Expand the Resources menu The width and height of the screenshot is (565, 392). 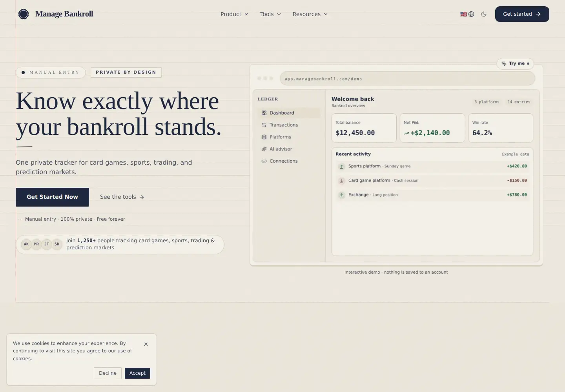tap(310, 14)
